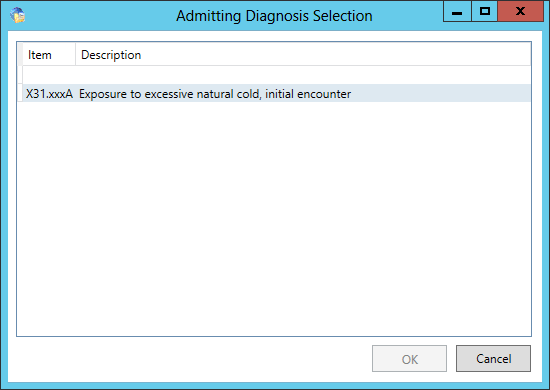
Task: Click the blank dialog space beside the OK button
Action: [189, 358]
